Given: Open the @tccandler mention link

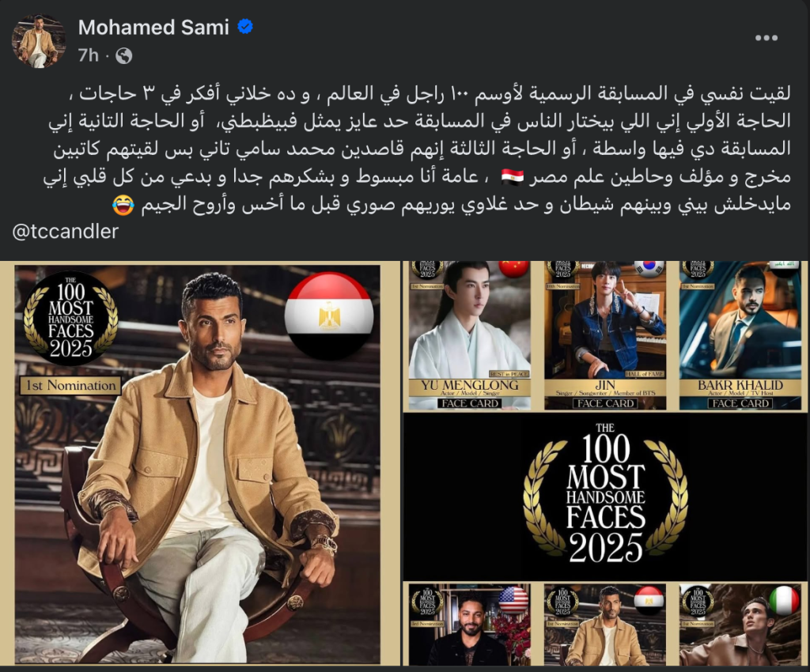Looking at the screenshot, I should click(66, 231).
